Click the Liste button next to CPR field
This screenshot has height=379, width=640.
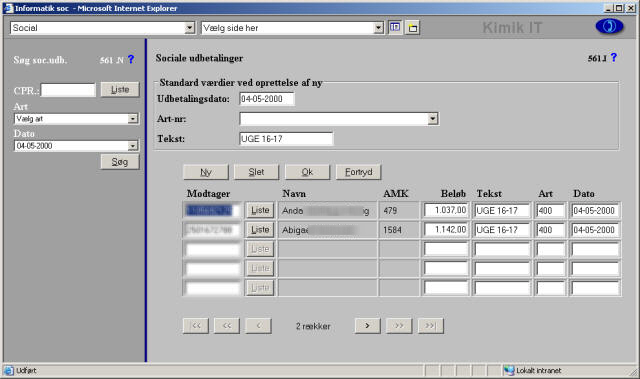[120, 89]
